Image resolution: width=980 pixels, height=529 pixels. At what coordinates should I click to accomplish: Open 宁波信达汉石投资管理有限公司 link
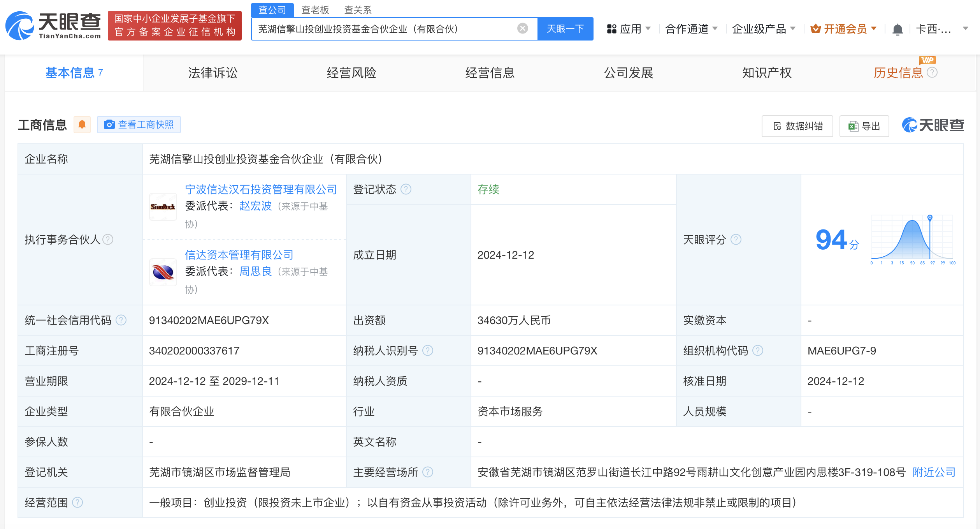click(x=261, y=190)
